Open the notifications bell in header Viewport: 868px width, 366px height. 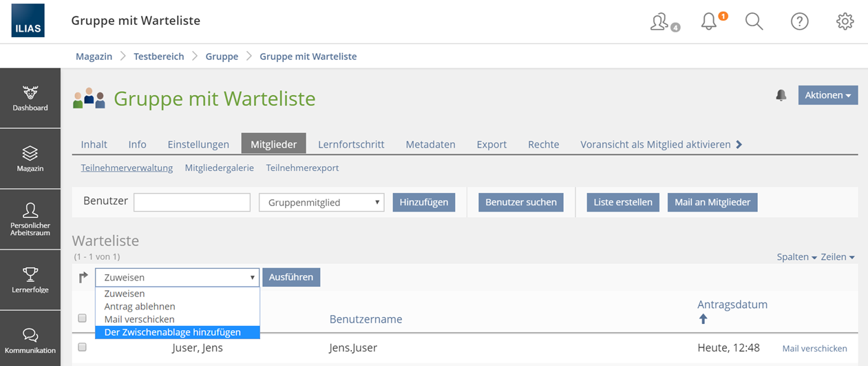click(x=709, y=21)
